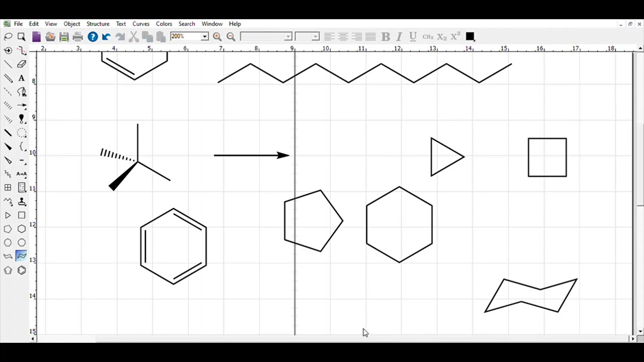Open the Object menu
This screenshot has height=362, width=644.
click(x=72, y=24)
